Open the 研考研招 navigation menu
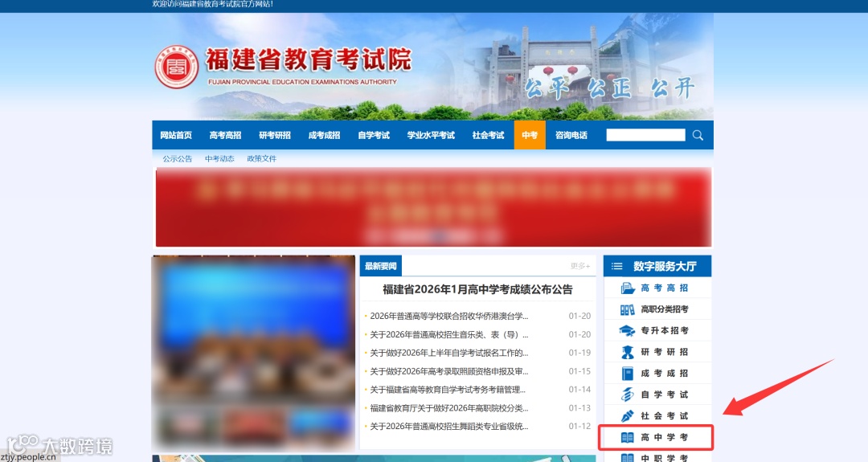868x462 pixels. point(275,135)
